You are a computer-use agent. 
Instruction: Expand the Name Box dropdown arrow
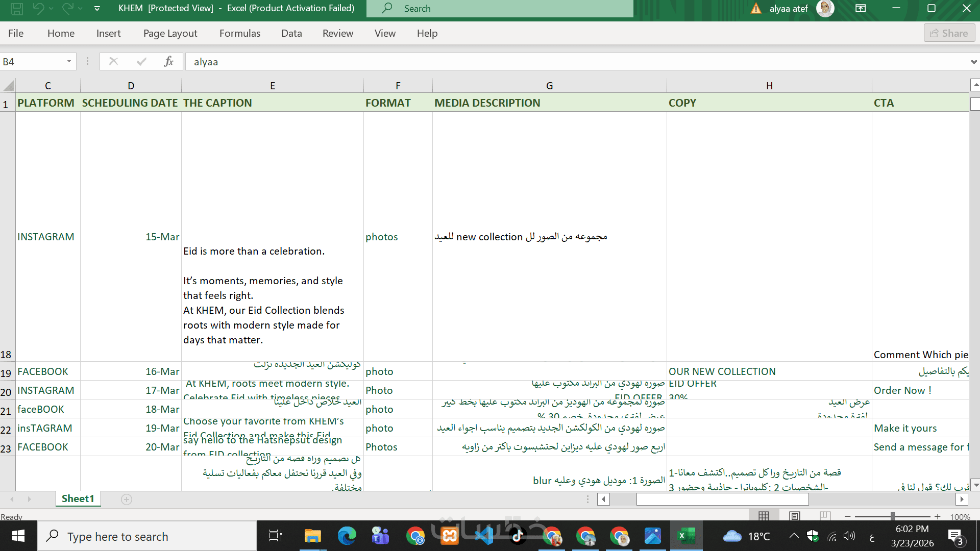point(69,62)
